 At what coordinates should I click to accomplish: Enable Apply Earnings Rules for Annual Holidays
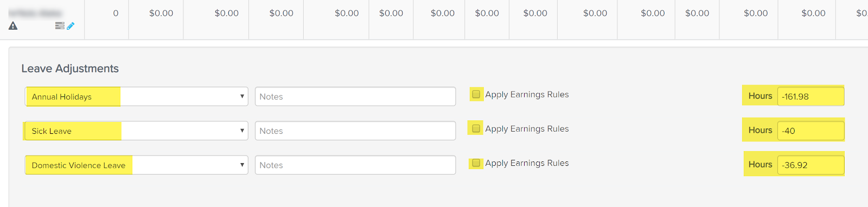click(476, 94)
